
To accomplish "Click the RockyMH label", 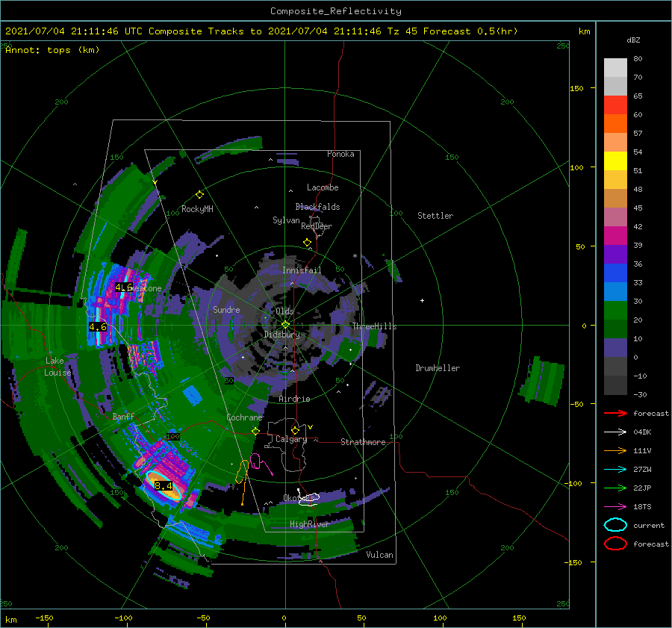I will pos(197,209).
